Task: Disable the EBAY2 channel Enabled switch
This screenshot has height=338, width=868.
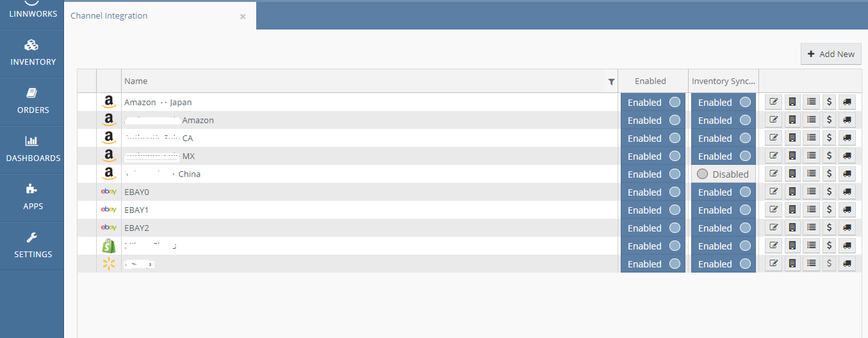Action: click(653, 228)
